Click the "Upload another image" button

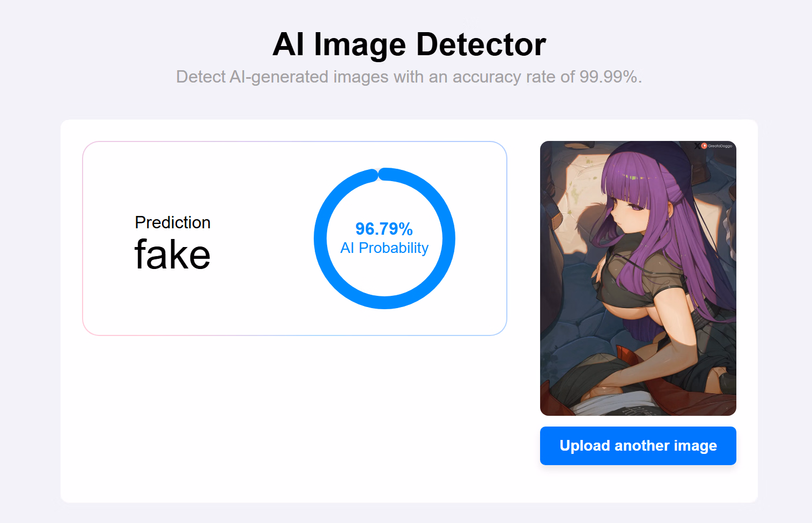tap(638, 446)
